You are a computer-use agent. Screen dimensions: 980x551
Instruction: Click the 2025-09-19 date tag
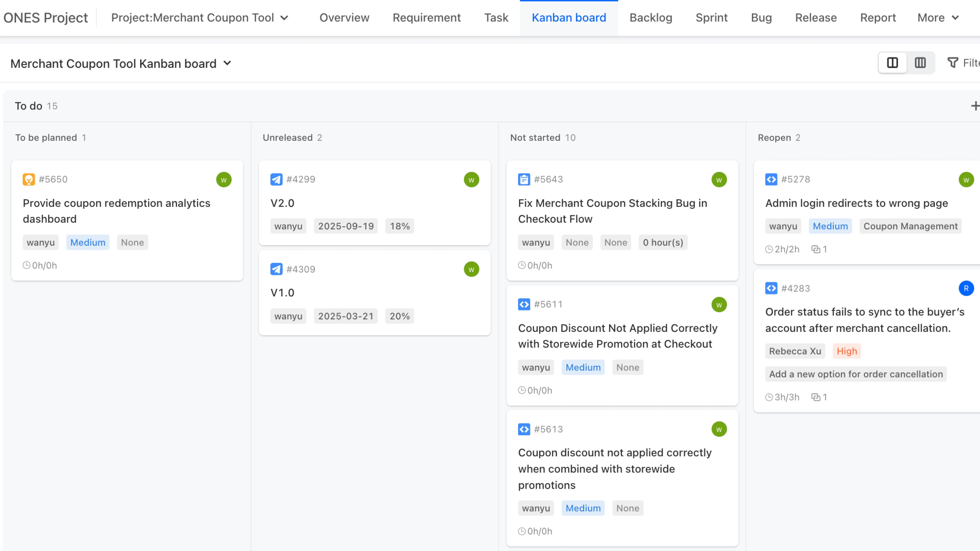[346, 226]
